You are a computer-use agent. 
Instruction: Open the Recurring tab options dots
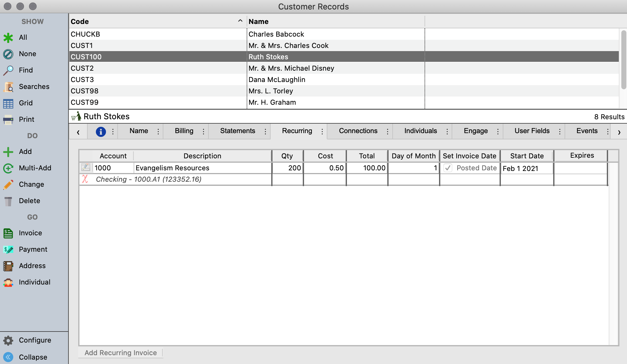tap(322, 132)
